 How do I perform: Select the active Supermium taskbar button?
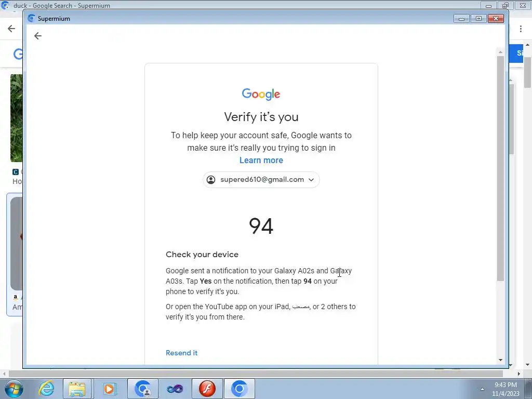[x=239, y=389]
